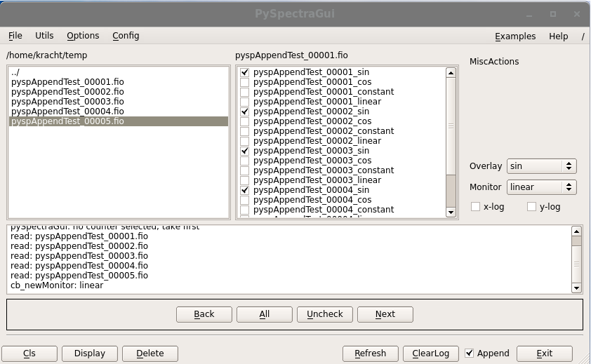Check pyspAppendTest_00002_cos checkbox
Viewport: 591px width, 364px height.
pyautogui.click(x=245, y=121)
